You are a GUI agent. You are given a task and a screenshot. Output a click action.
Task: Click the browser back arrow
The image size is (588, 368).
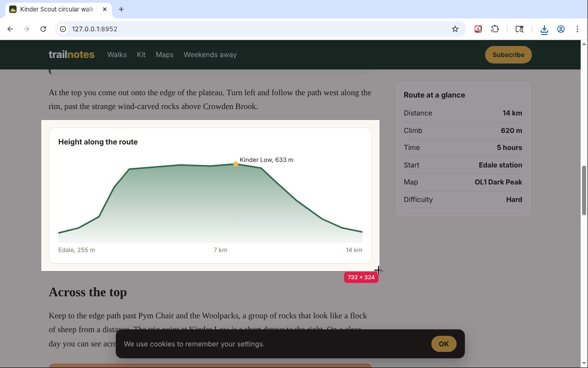10,29
